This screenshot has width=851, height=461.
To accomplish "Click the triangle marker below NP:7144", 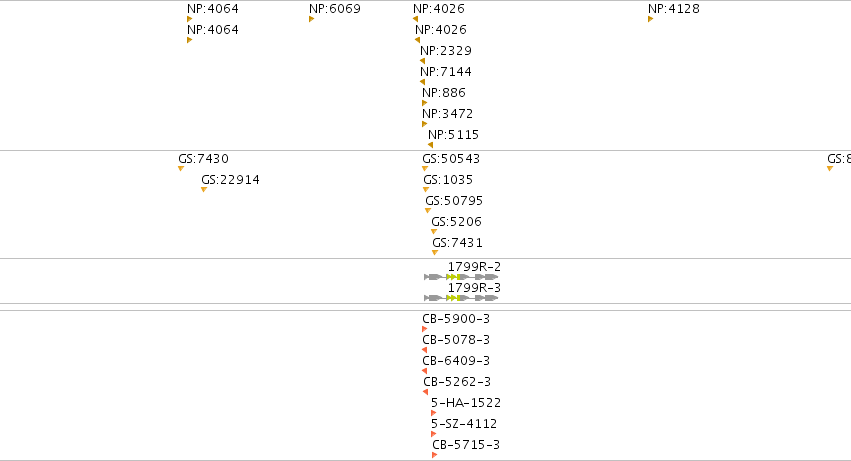I will pyautogui.click(x=422, y=82).
